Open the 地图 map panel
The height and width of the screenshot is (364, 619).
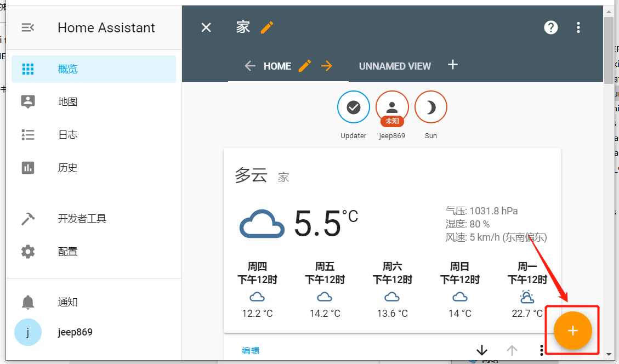94,102
